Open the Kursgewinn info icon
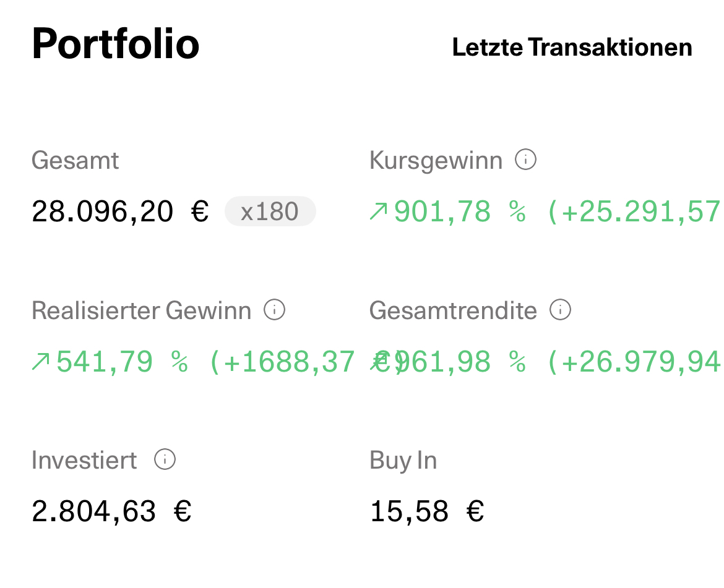Screen dimensions: 724x588 pos(525,160)
